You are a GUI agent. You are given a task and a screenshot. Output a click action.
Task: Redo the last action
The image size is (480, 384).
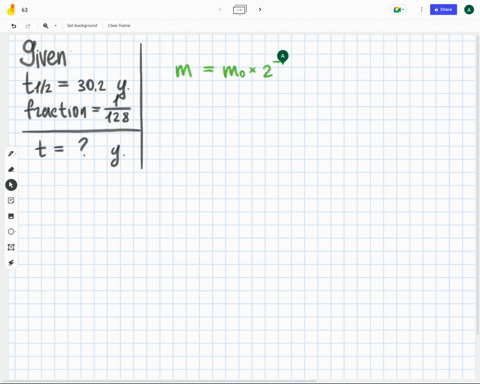point(28,26)
